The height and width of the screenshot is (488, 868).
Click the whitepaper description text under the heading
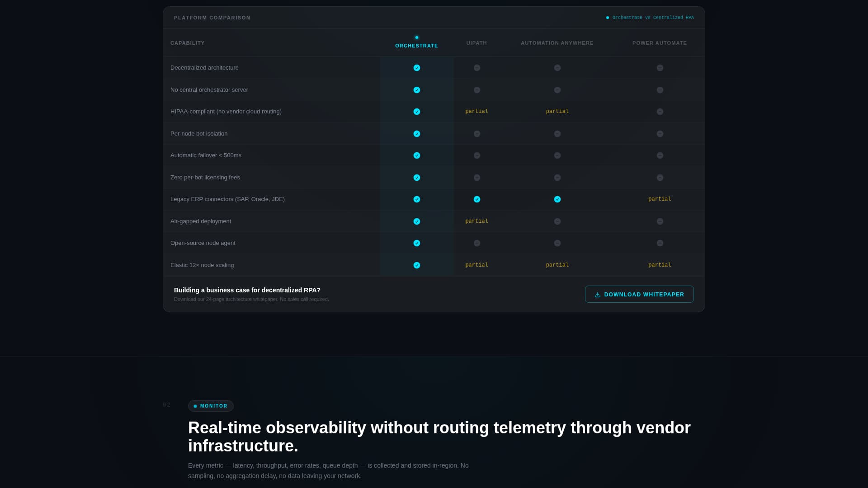[251, 299]
